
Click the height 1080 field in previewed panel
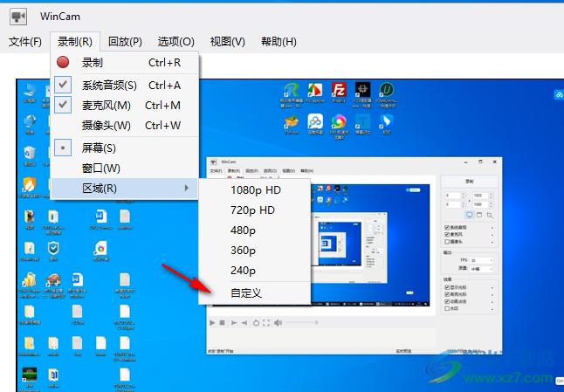[x=480, y=204]
